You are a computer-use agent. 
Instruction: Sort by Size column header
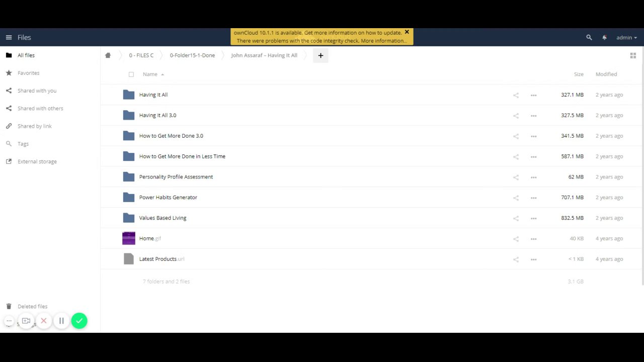(579, 74)
